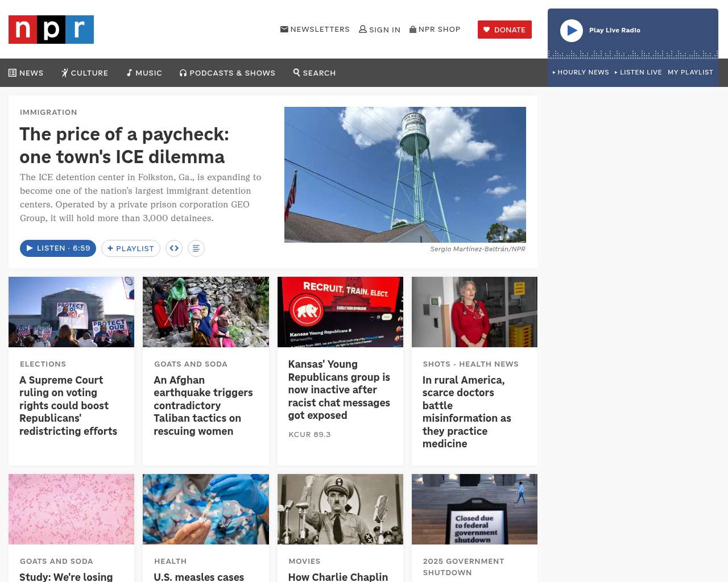728x582 pixels.
Task: Listen to the 6:59 ICE story
Action: (x=58, y=248)
